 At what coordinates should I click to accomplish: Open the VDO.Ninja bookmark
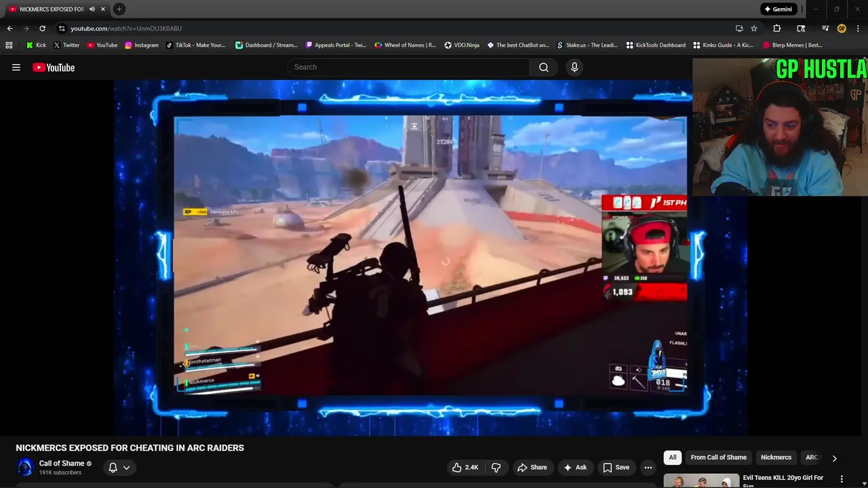[x=462, y=45]
